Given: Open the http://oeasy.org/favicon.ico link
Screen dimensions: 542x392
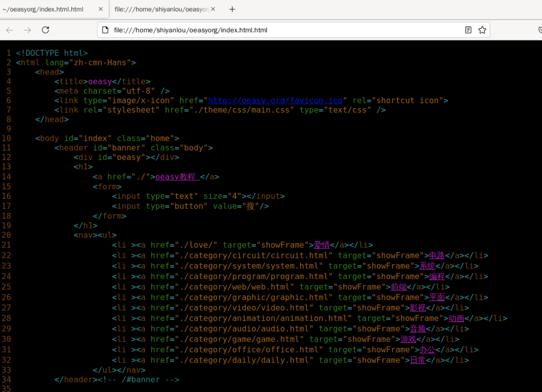Looking at the screenshot, I should point(275,100).
